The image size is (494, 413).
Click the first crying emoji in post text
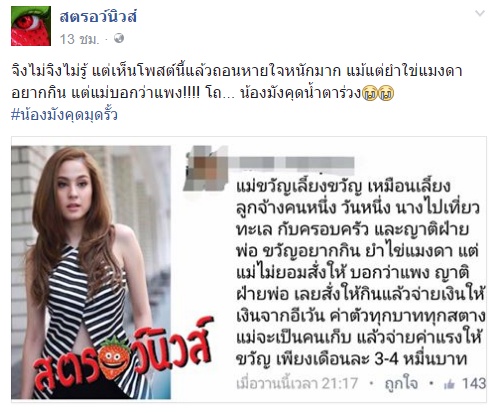370,94
